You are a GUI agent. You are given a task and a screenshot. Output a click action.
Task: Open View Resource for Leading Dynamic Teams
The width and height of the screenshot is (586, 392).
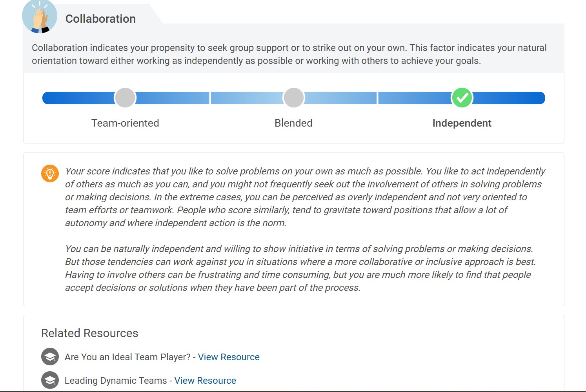pos(205,381)
